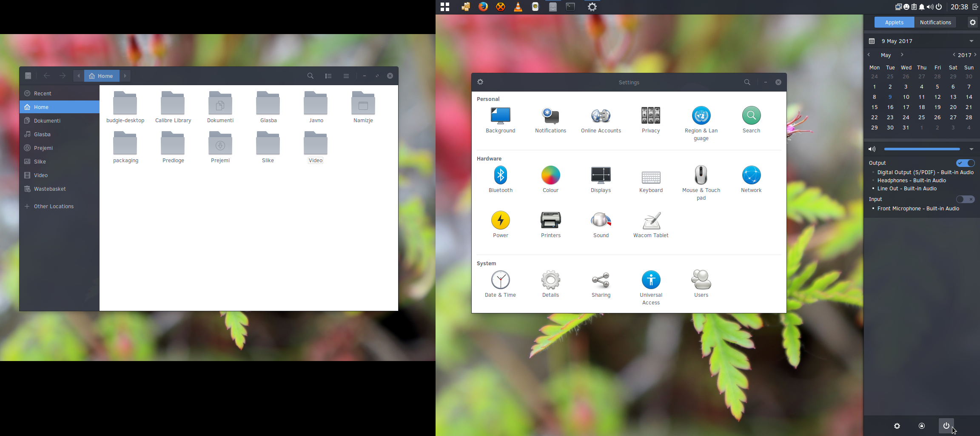The width and height of the screenshot is (980, 436).
Task: Collapse the volume applet section arrow
Action: [x=971, y=149]
